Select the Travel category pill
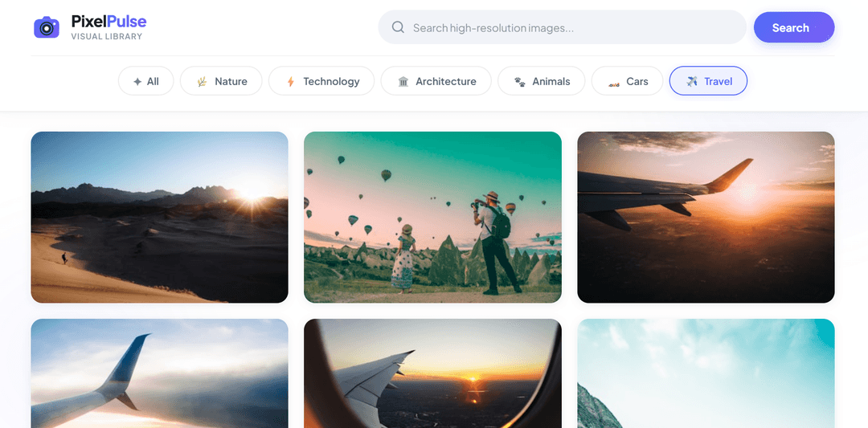 [x=709, y=81]
